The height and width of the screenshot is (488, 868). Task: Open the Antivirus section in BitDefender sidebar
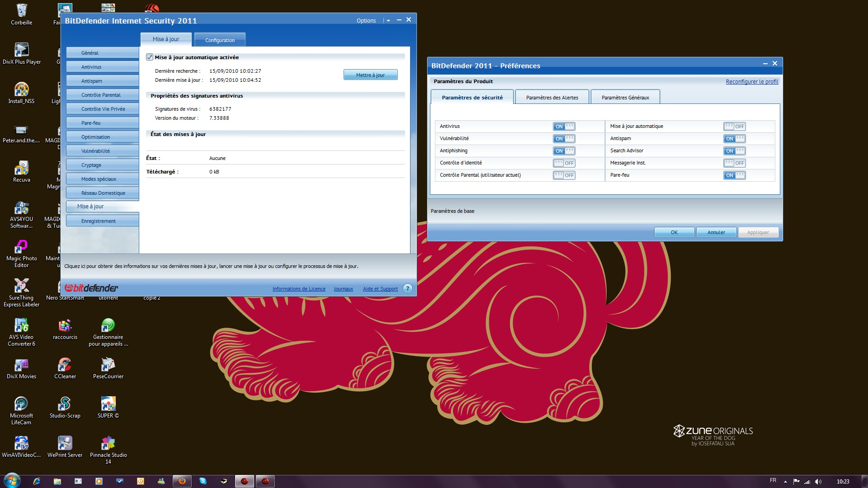(x=103, y=67)
